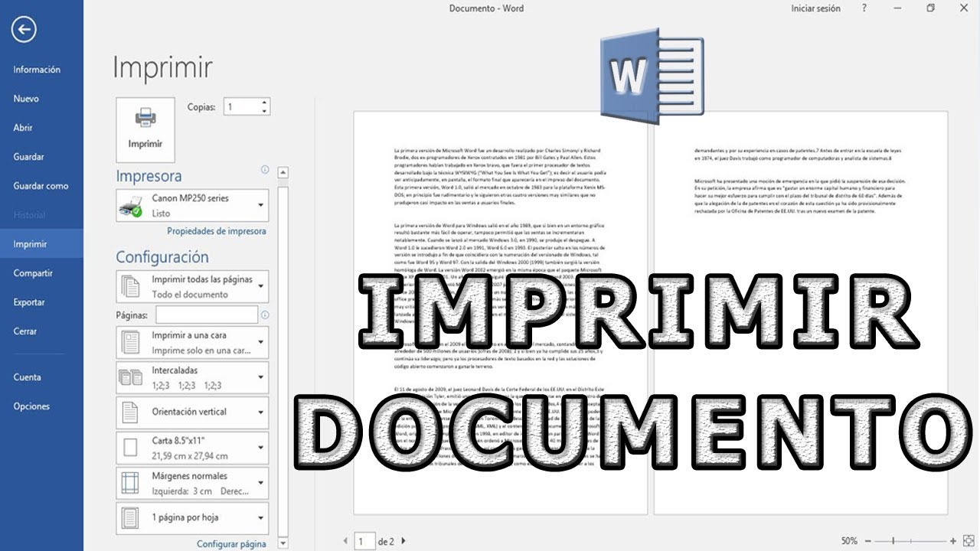This screenshot has height=551, width=980.
Task: Open the Configurar página link
Action: [231, 544]
